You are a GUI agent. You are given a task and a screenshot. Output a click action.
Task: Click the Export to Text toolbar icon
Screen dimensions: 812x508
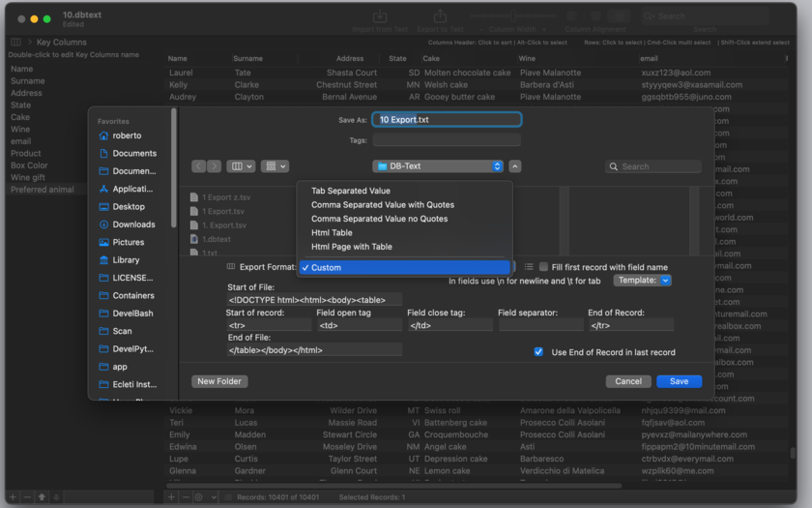(x=440, y=16)
